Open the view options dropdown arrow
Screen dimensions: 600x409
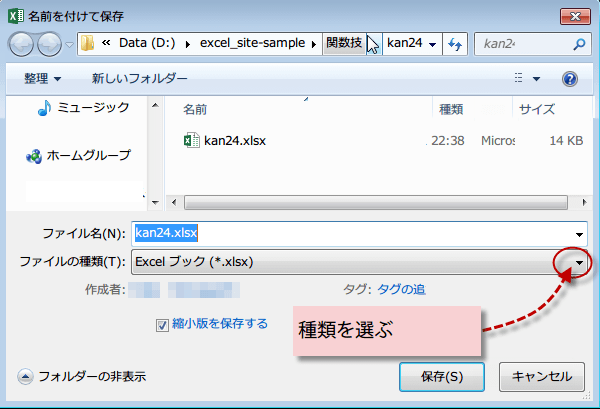pyautogui.click(x=536, y=79)
